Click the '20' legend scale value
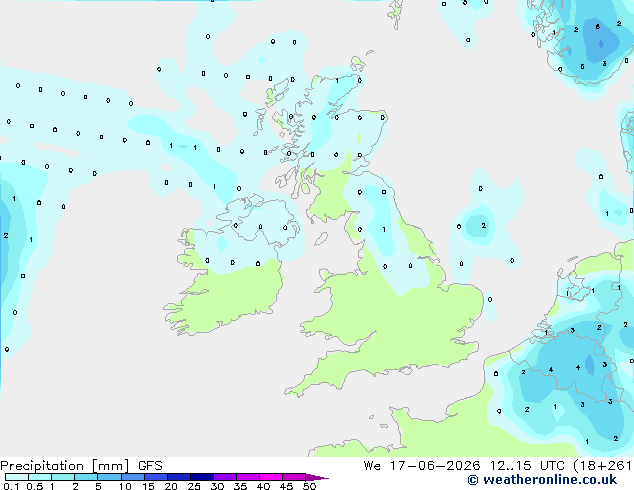The image size is (634, 490). pyautogui.click(x=171, y=486)
